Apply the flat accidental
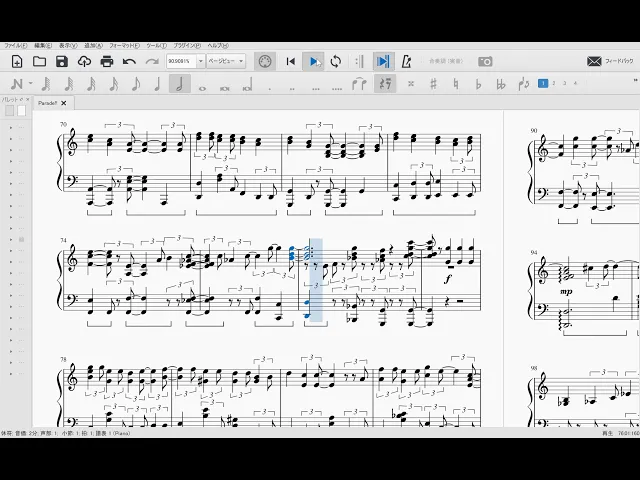This screenshot has height=480, width=640. [x=478, y=84]
